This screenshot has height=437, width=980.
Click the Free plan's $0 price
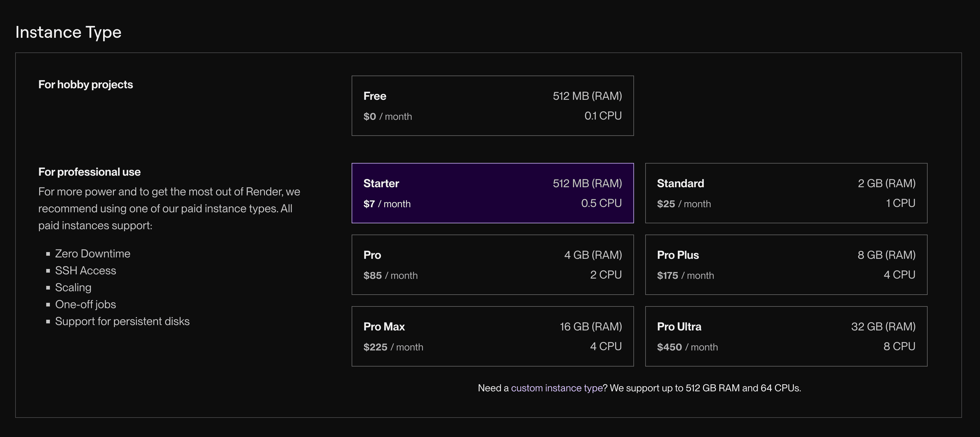click(369, 116)
